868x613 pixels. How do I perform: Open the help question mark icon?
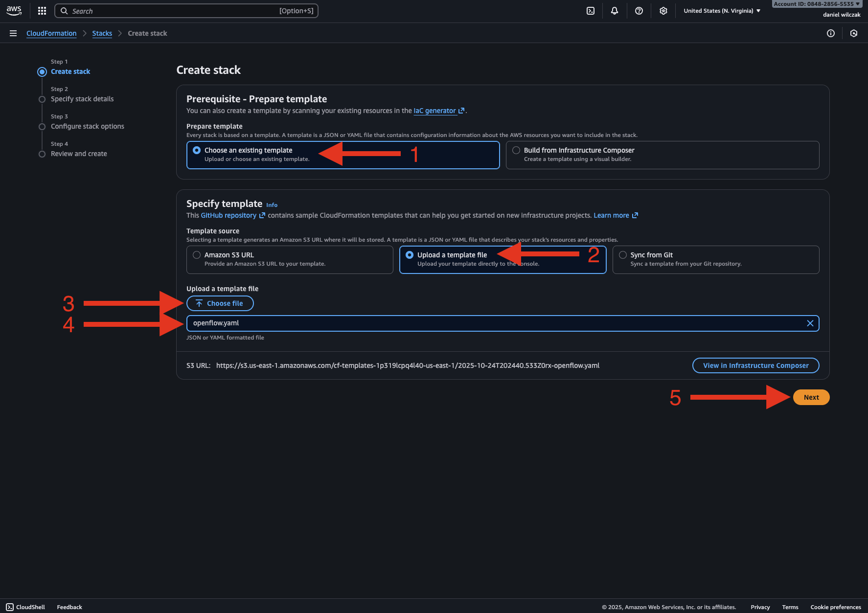(639, 11)
